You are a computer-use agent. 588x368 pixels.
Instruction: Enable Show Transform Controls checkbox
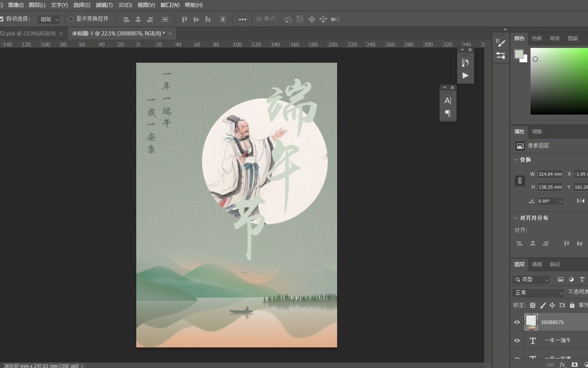(71, 19)
